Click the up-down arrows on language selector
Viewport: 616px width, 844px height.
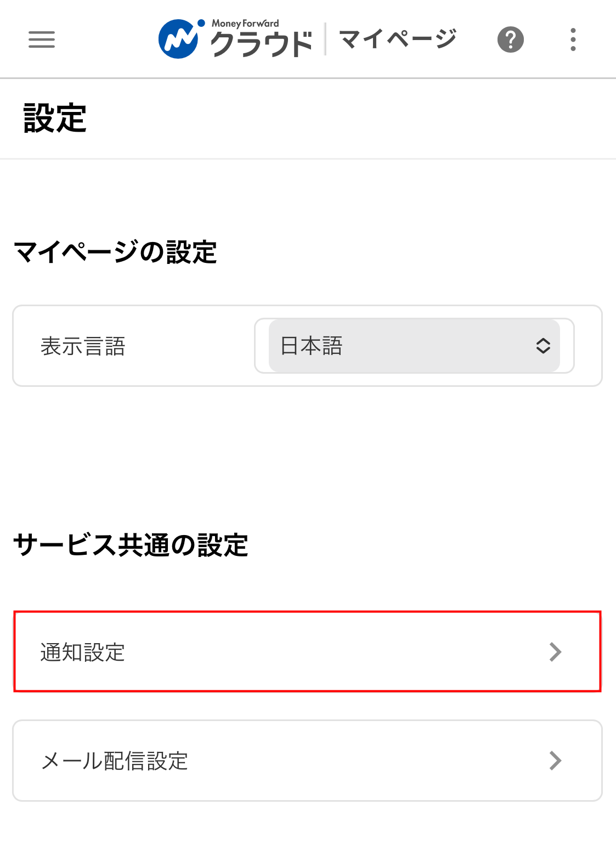(543, 346)
